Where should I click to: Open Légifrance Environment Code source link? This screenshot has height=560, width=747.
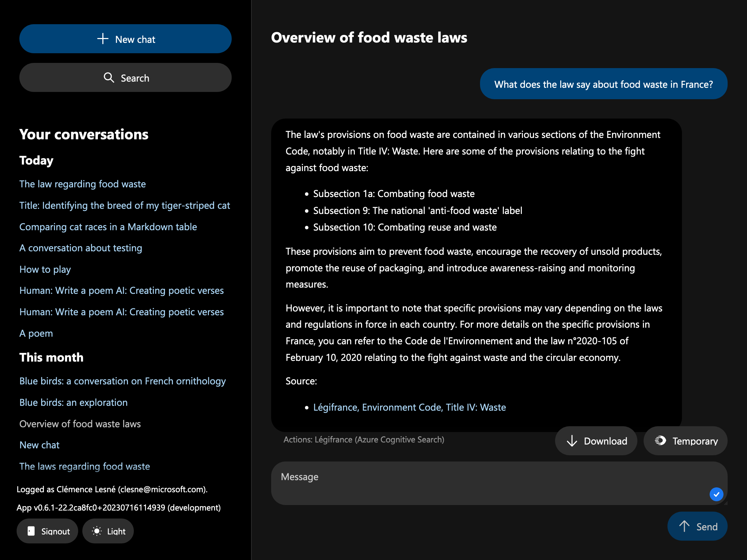tap(409, 407)
